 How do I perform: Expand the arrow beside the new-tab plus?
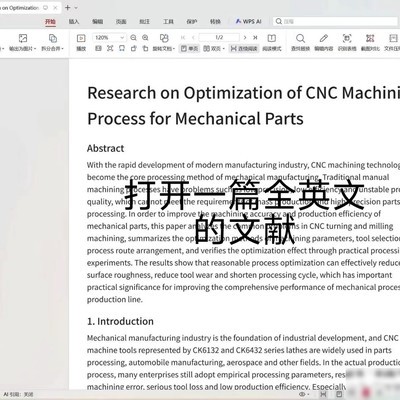[76, 8]
